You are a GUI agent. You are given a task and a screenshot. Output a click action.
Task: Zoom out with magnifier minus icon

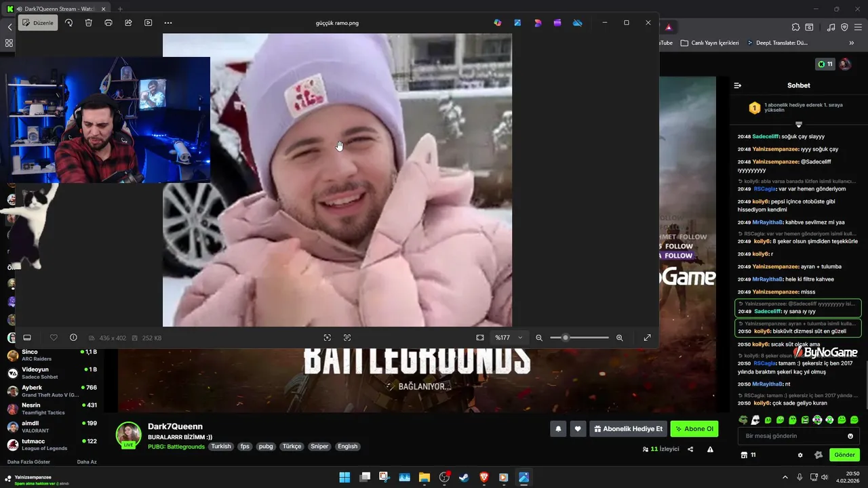coord(539,338)
